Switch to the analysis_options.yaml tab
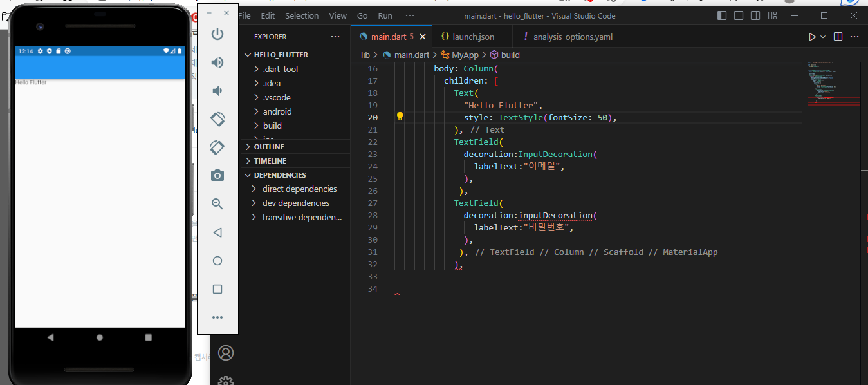868x385 pixels. 572,37
